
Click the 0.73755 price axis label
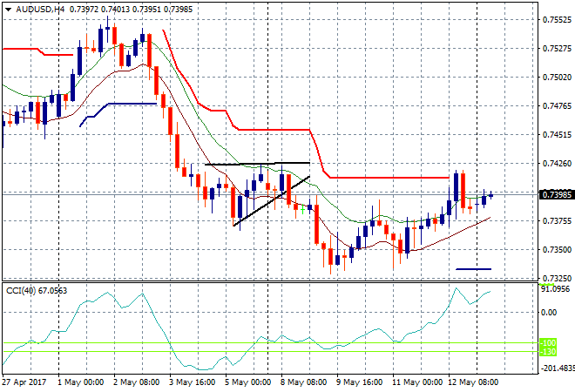pos(557,220)
